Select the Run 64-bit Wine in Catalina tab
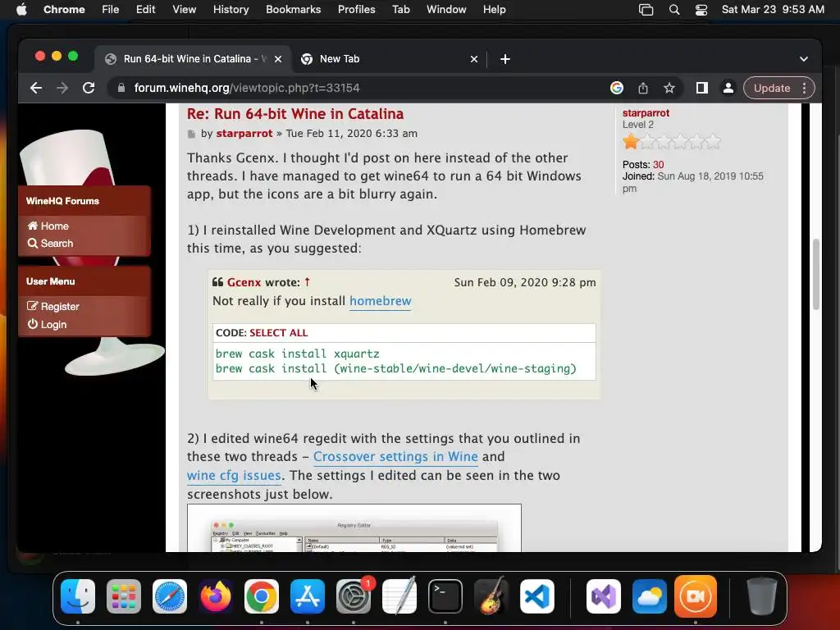Viewport: 840px width, 630px height. click(194, 59)
